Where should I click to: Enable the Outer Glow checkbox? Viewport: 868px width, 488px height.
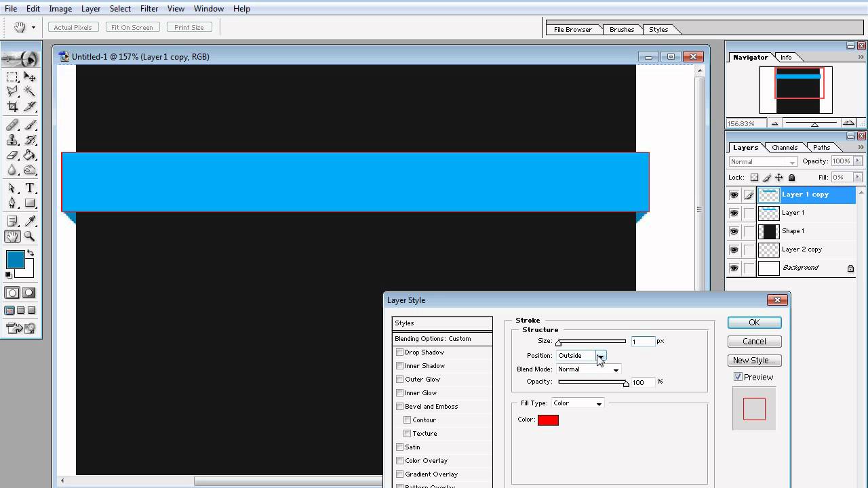coord(399,380)
